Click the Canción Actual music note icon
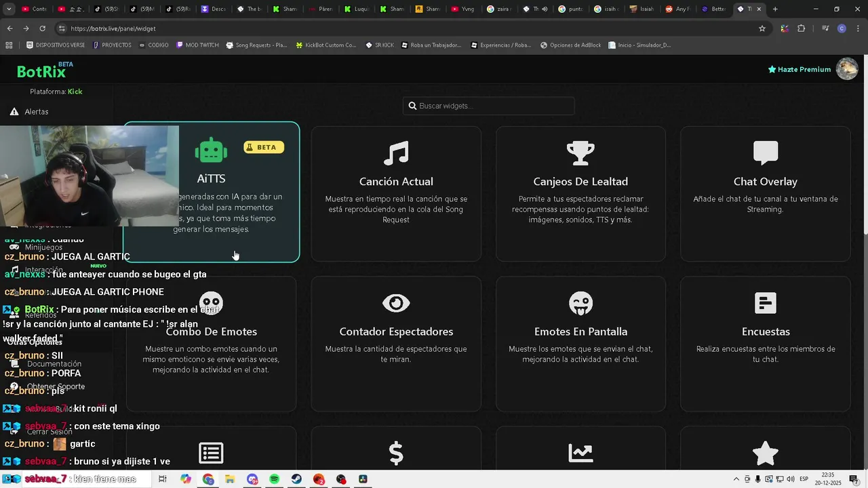The width and height of the screenshot is (868, 488). (396, 152)
